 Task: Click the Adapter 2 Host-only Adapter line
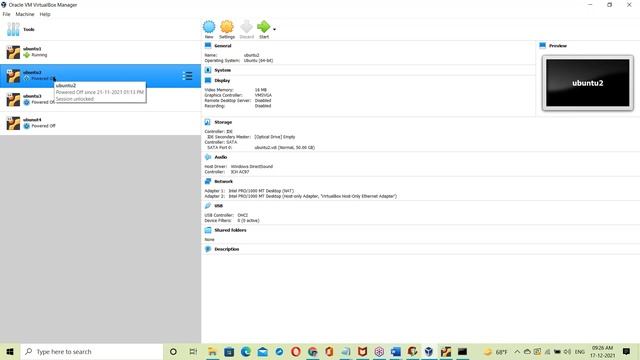pyautogui.click(x=300, y=196)
